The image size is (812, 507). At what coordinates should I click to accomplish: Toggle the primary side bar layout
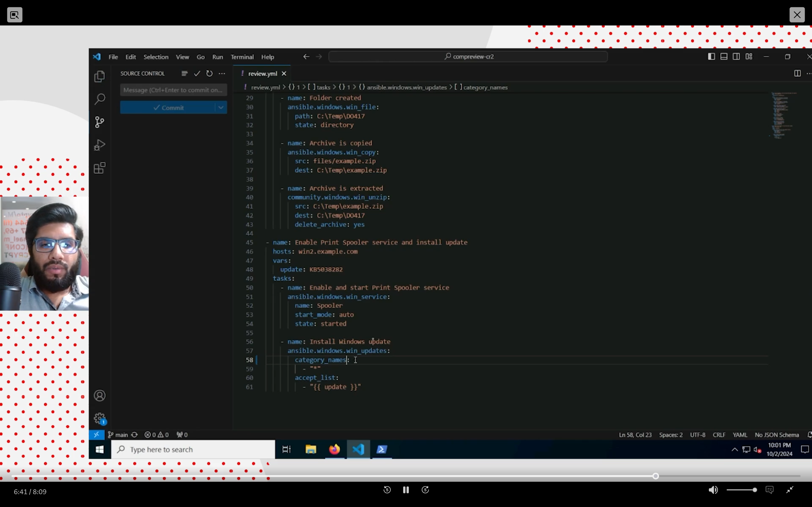(711, 57)
